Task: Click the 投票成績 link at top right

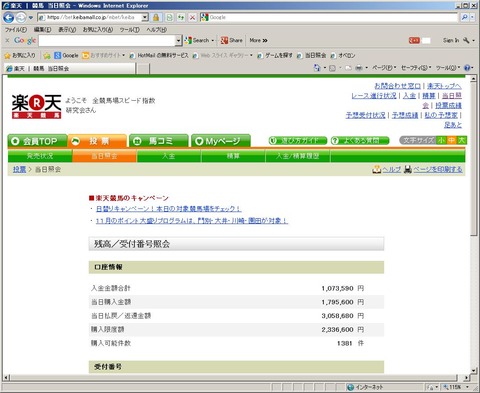Action: click(x=448, y=105)
